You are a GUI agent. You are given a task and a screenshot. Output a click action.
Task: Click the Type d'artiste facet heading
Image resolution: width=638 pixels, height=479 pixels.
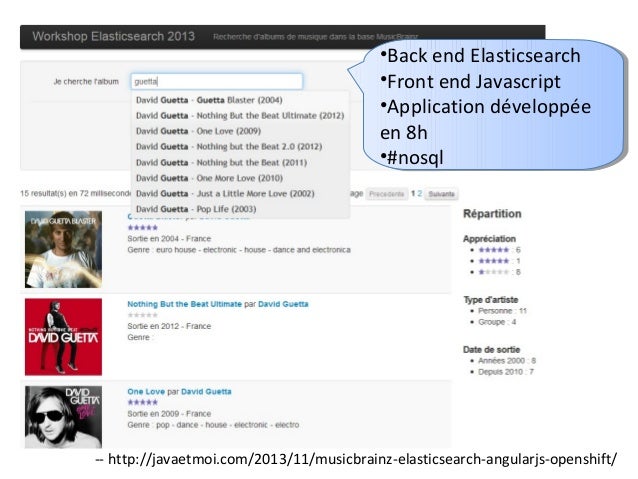(491, 300)
